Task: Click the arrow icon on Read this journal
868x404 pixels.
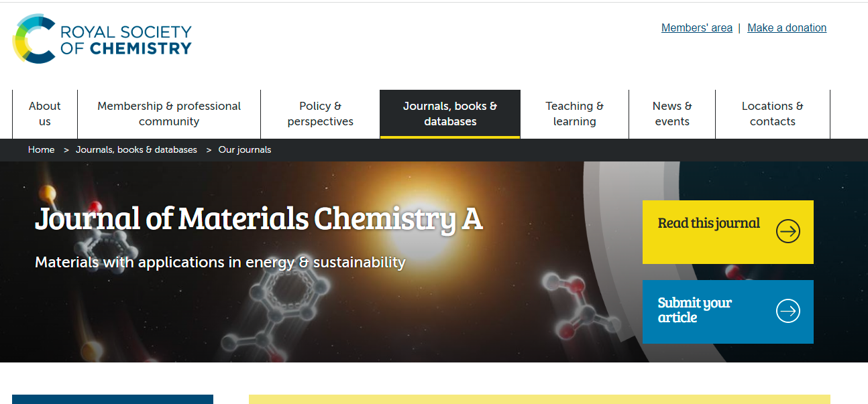Action: pyautogui.click(x=788, y=232)
